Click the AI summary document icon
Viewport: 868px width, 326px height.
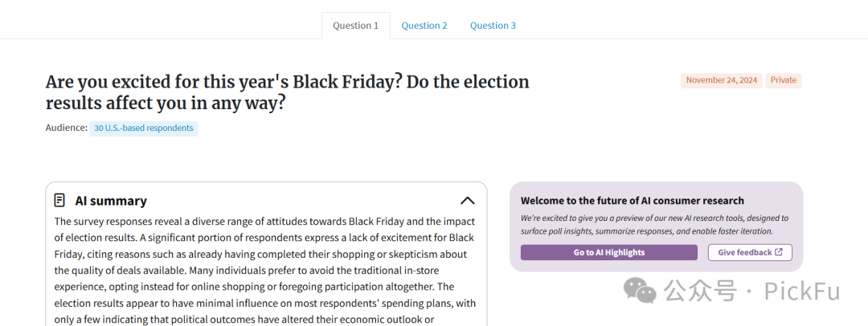(59, 201)
